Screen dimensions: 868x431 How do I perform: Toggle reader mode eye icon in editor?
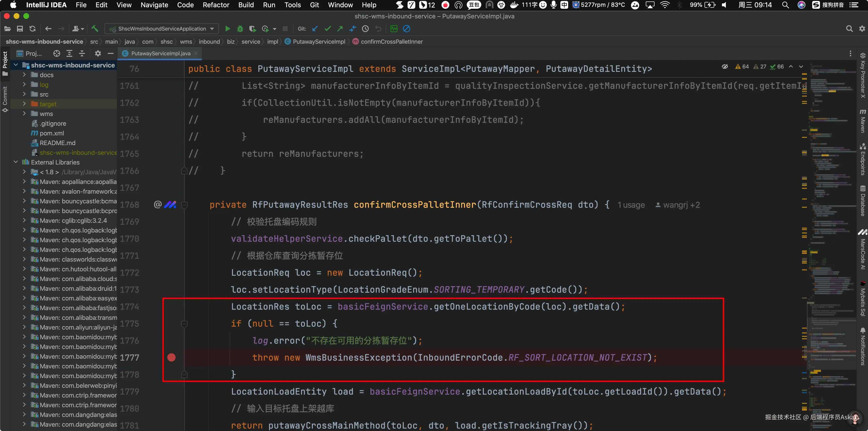click(x=725, y=66)
